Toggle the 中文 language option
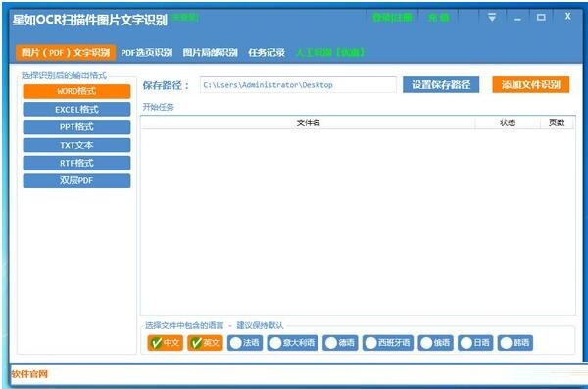Image resolution: width=588 pixels, height=389 pixels. click(x=166, y=343)
